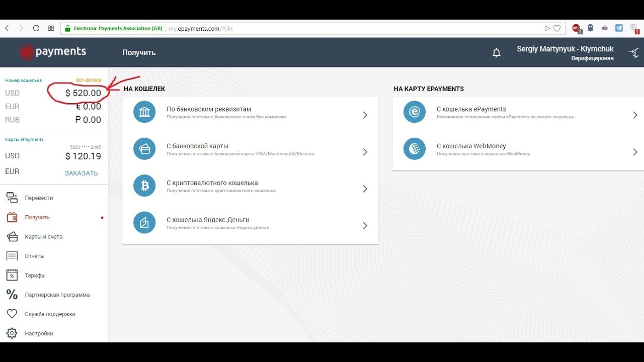The width and height of the screenshot is (644, 362).
Task: Click the ePayments wallet 'e' icon
Action: tap(415, 112)
